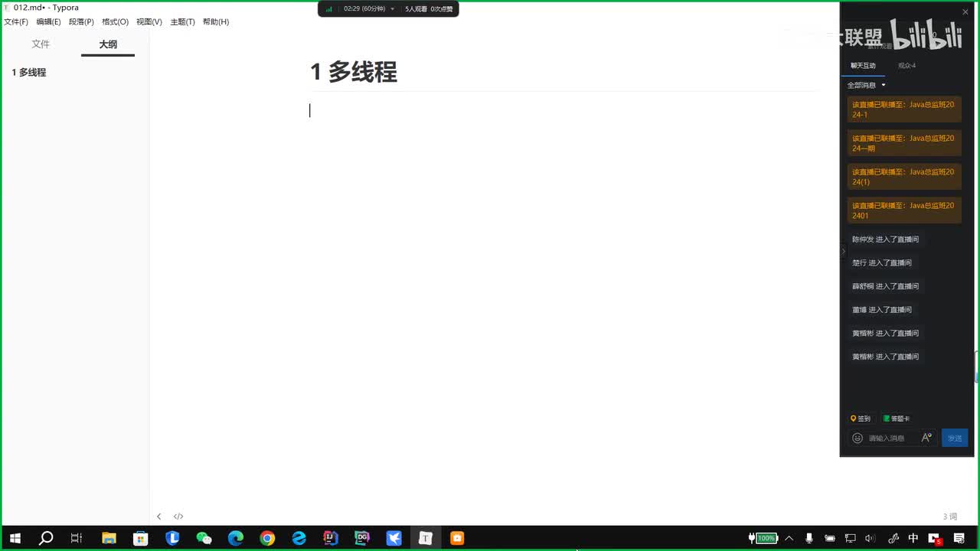Image resolution: width=980 pixels, height=551 pixels.
Task: Show word count 3 词 details
Action: pyautogui.click(x=950, y=517)
